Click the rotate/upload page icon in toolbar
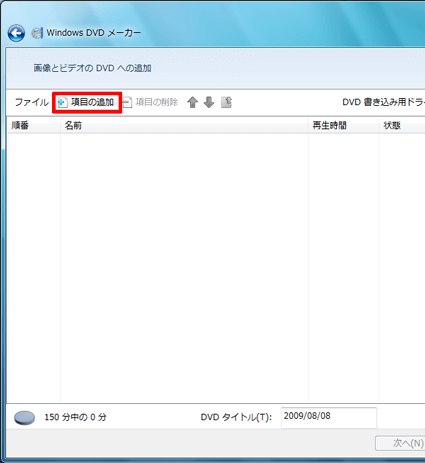 pos(226,102)
